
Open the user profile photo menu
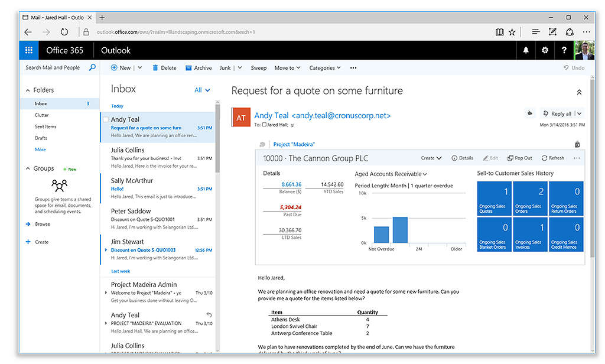(x=584, y=50)
